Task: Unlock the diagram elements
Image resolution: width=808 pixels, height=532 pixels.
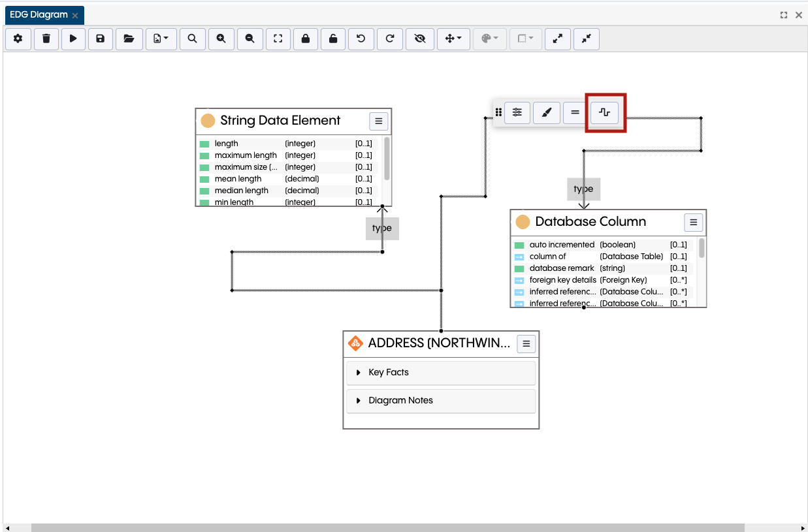Action: coord(333,39)
